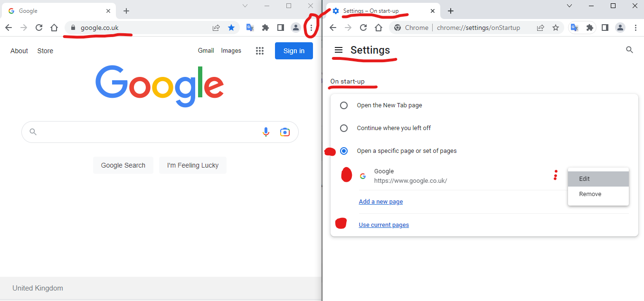The width and height of the screenshot is (644, 301).
Task: Choose Remove from the context menu
Action: coord(598,194)
